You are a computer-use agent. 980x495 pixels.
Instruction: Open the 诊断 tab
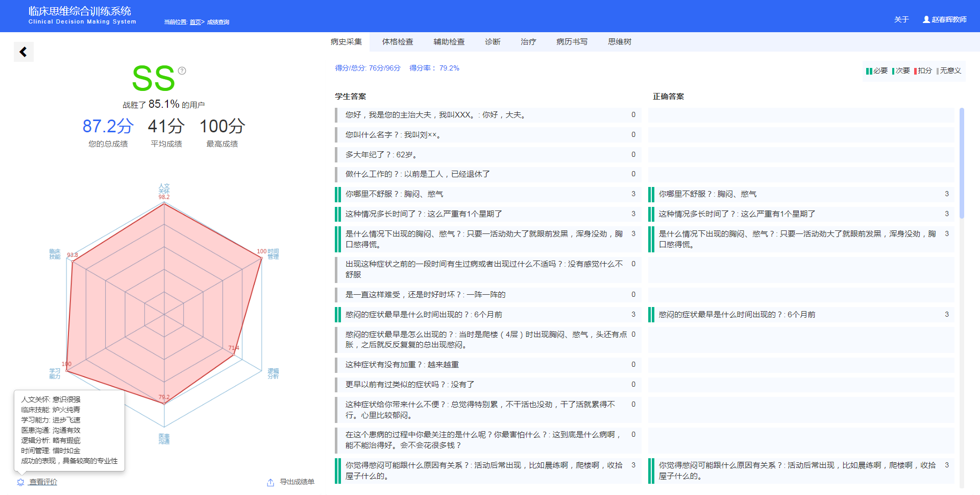493,42
